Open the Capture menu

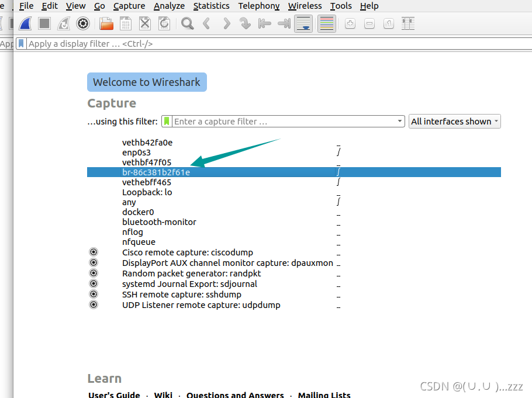click(x=129, y=6)
